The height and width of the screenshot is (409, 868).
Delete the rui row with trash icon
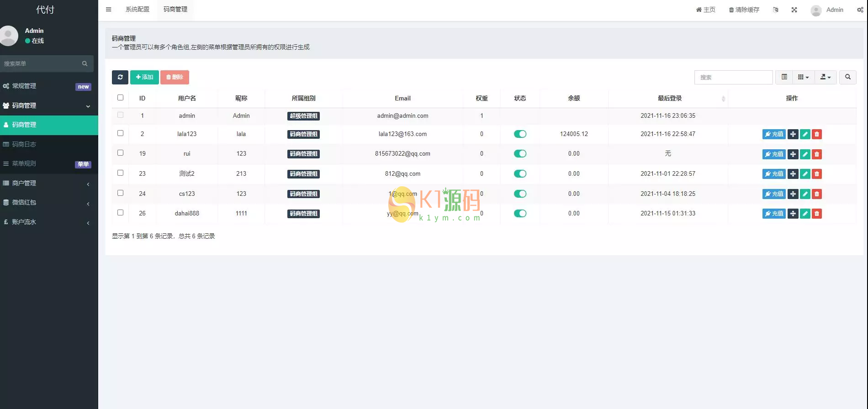point(817,154)
